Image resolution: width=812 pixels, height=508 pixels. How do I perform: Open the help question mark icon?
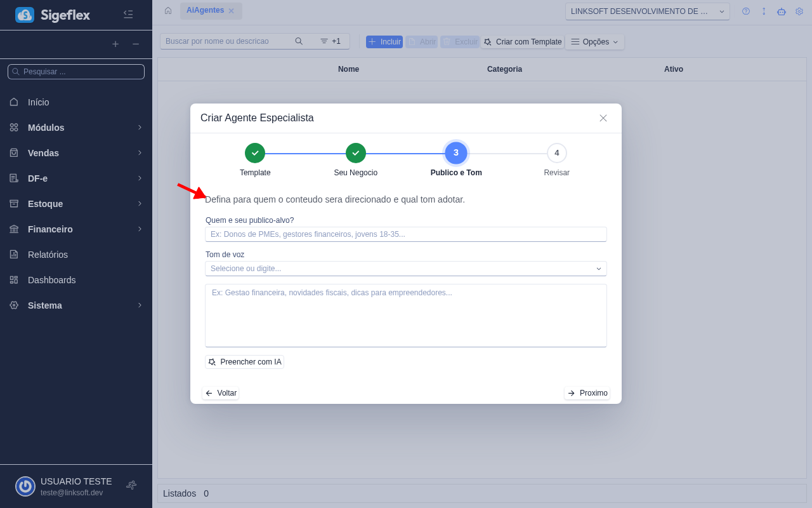[x=746, y=11]
